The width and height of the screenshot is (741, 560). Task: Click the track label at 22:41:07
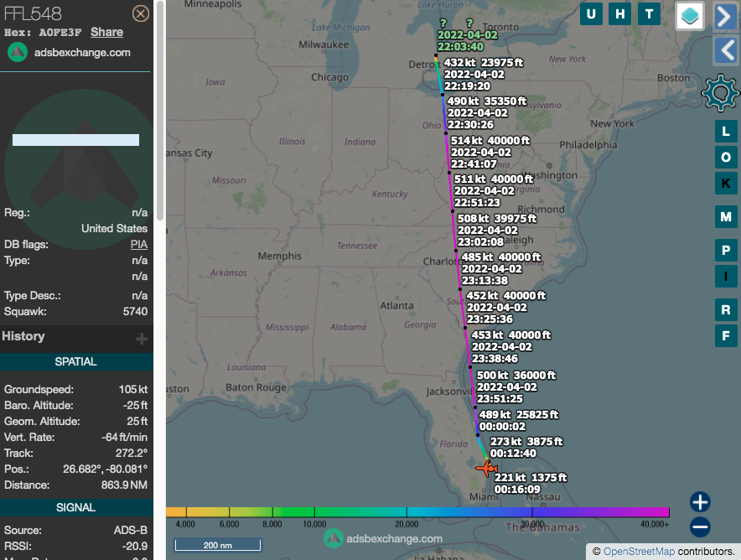(490, 153)
